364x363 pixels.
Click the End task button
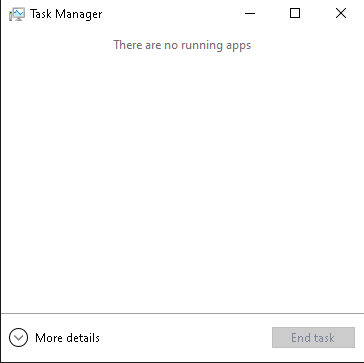click(313, 338)
